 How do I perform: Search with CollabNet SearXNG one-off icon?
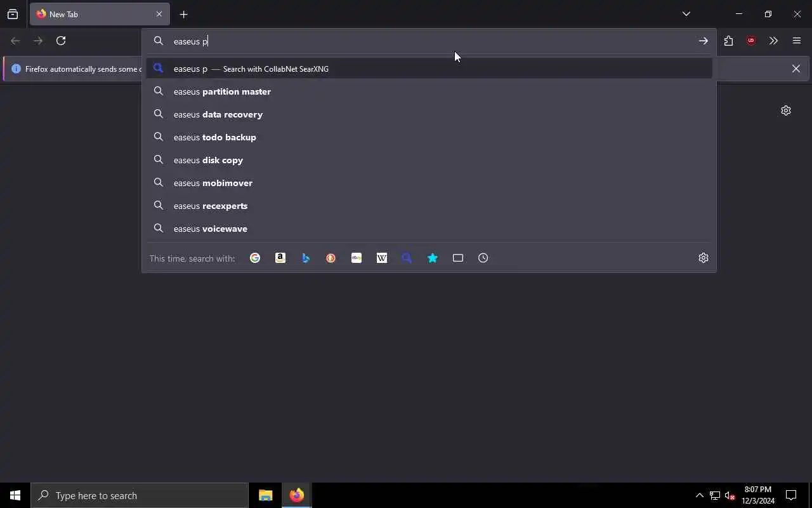point(407,258)
